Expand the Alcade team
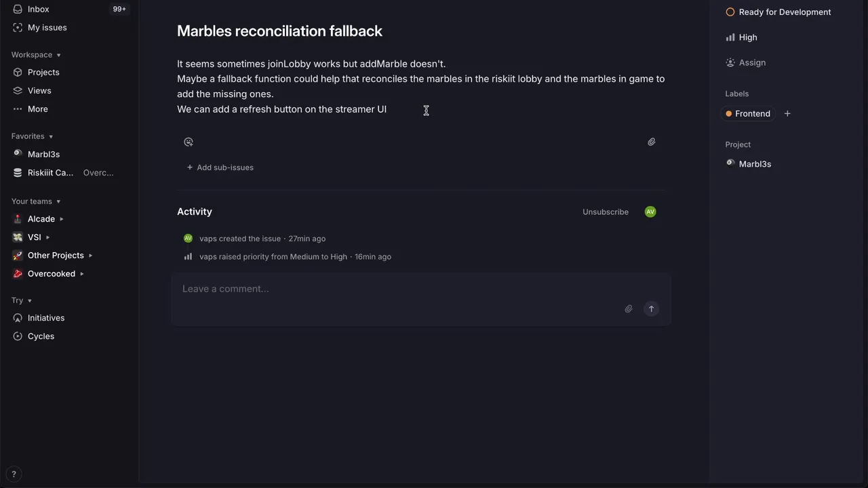Viewport: 868px width, 488px height. pos(62,219)
